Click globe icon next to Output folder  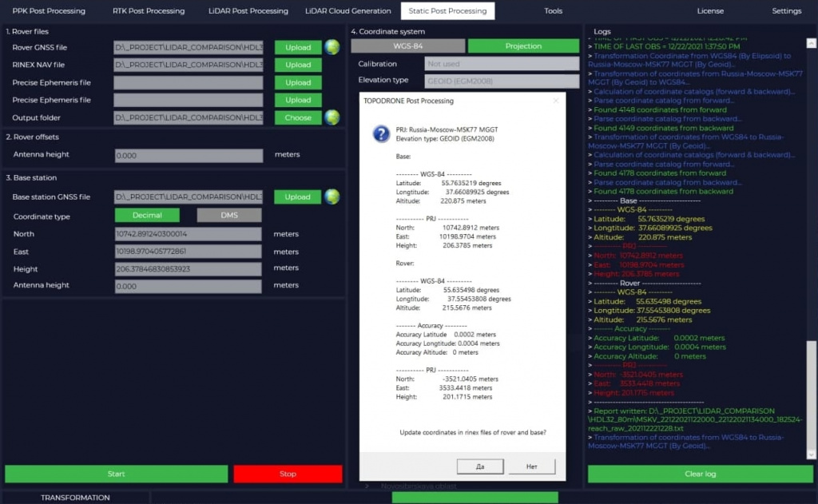(332, 117)
